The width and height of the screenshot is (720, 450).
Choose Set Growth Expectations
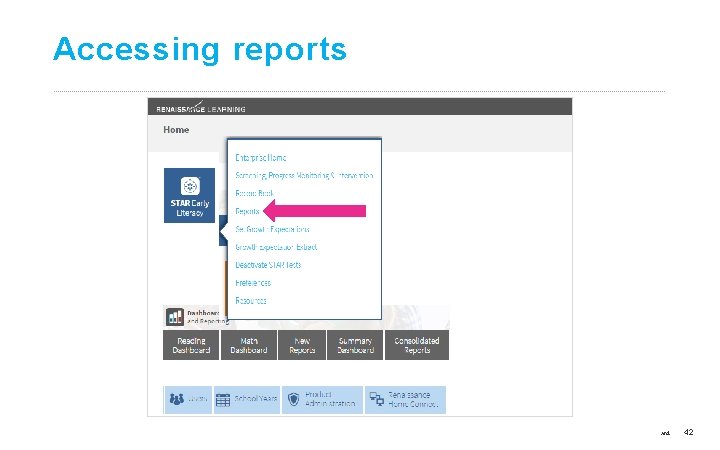pos(272,229)
